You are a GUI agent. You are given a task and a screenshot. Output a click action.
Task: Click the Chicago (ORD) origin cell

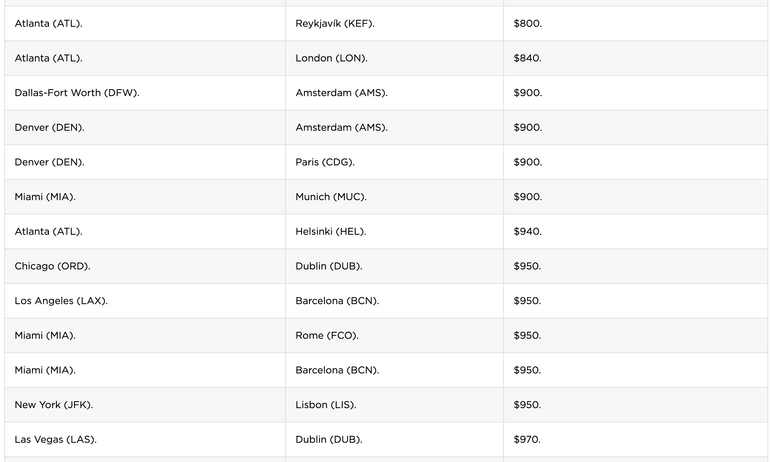tap(54, 266)
